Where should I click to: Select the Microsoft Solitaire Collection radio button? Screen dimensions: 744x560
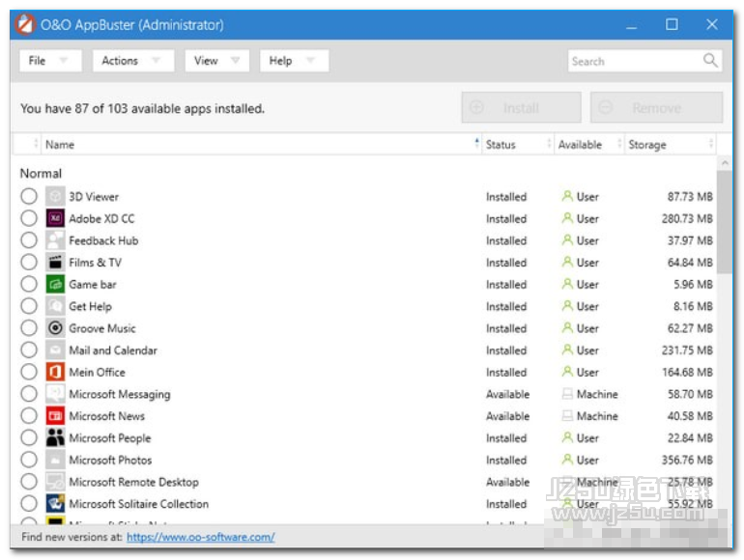point(29,503)
